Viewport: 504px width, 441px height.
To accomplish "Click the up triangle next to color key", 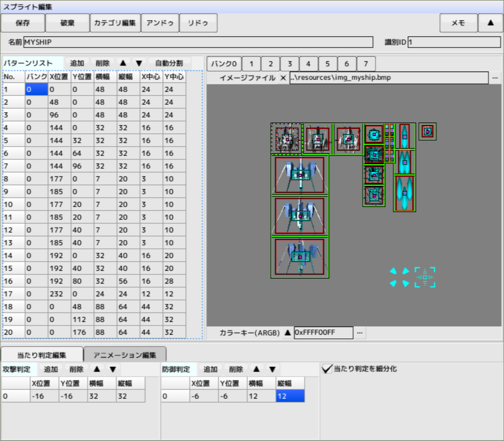I will coord(287,333).
